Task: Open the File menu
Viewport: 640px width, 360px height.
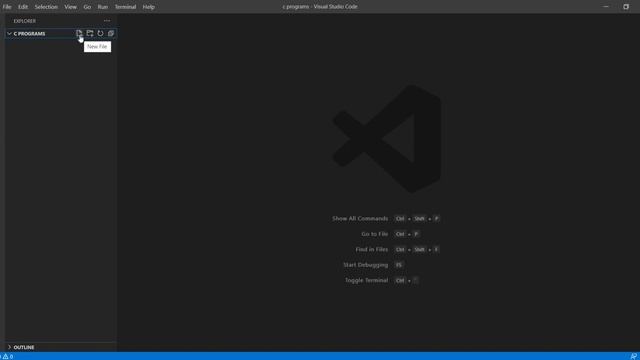Action: click(x=7, y=7)
